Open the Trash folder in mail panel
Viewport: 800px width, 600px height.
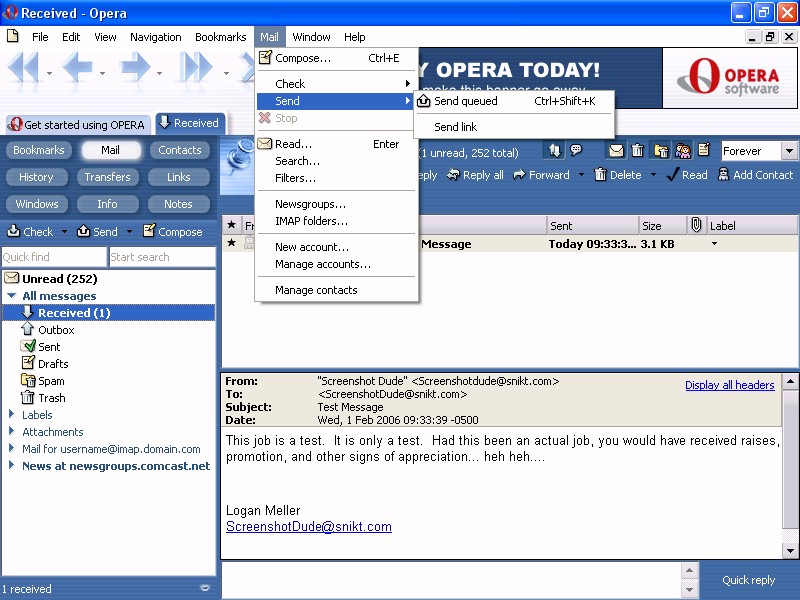51,398
